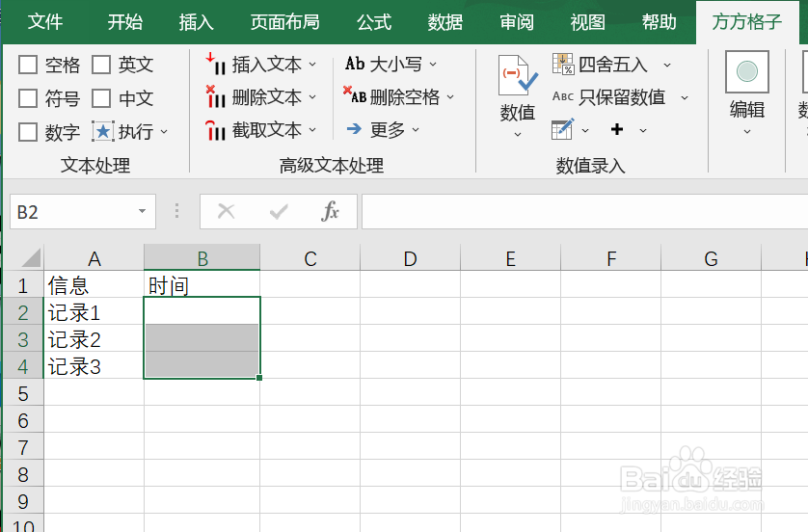Expand the 执行 dropdown arrow
808x532 pixels.
[x=164, y=132]
